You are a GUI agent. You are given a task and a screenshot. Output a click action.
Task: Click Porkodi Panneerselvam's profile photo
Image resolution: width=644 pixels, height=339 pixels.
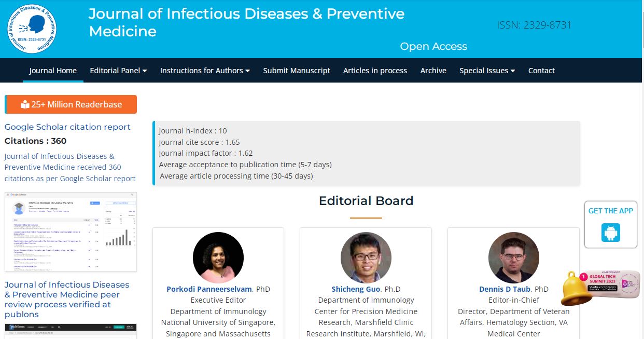[x=218, y=257]
